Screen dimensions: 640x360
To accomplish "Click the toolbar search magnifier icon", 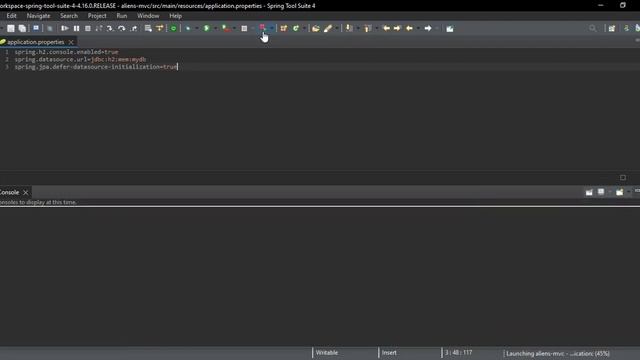I will 593,28.
